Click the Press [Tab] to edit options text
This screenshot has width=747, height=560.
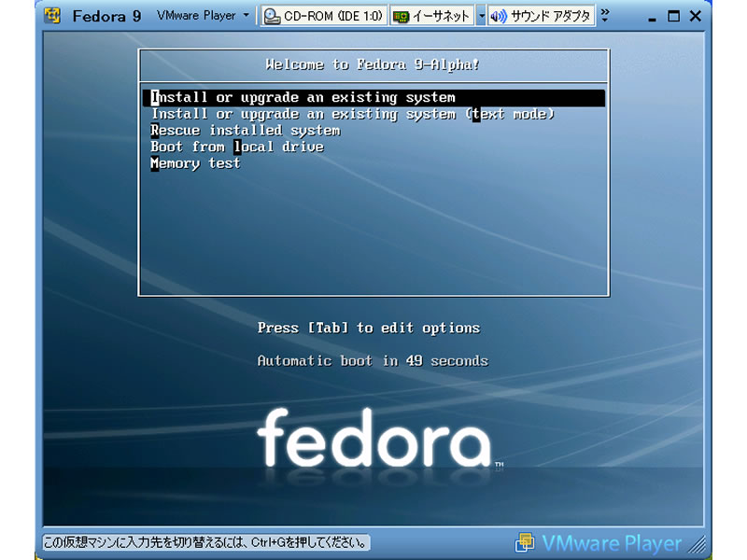(x=368, y=328)
